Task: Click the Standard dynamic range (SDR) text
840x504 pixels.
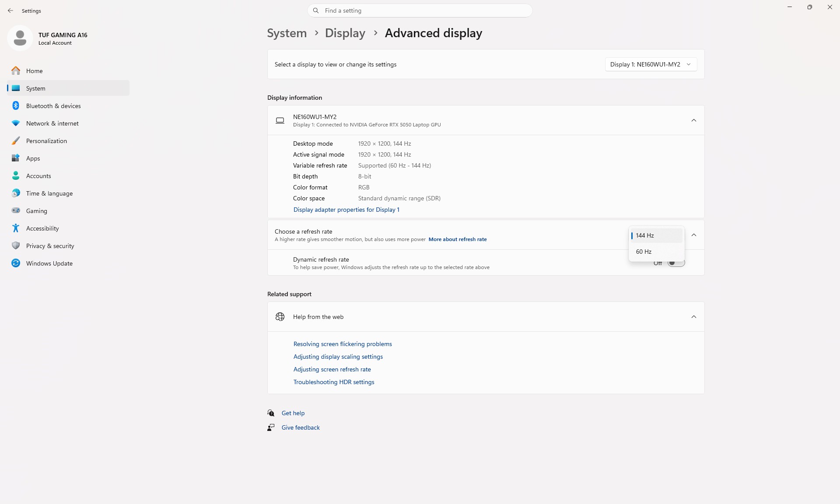Action: coord(399,198)
